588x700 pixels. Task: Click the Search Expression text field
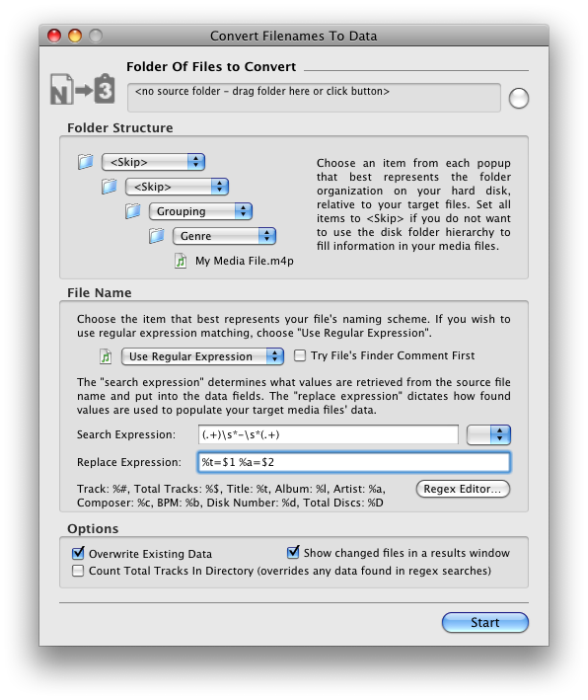point(328,434)
